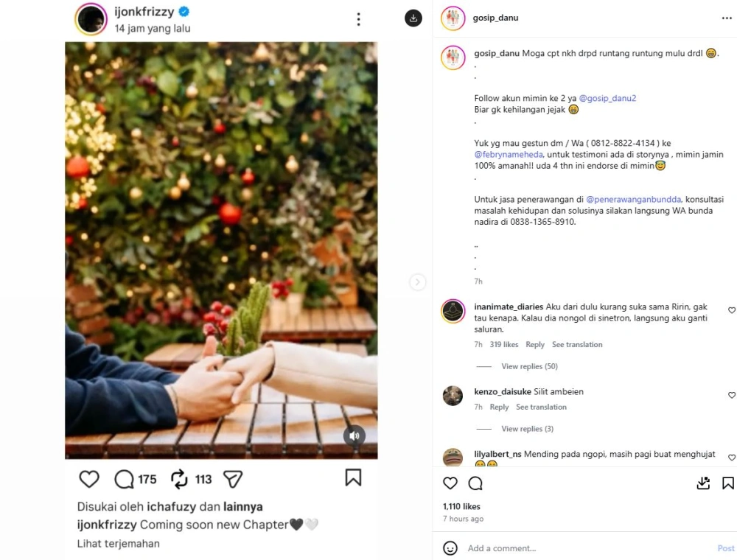Open the gosip_danu post options menu

727,18
